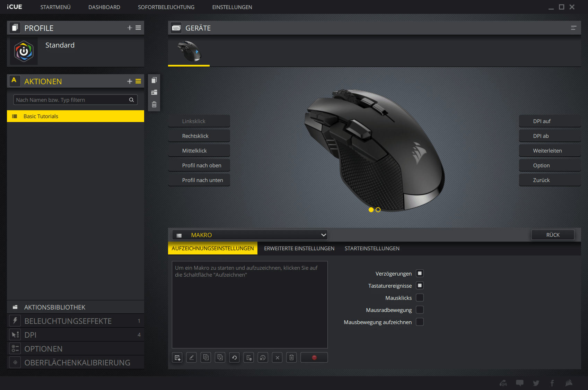Click the trash icon below the macro list
The height and width of the screenshot is (390, 588).
tap(291, 357)
